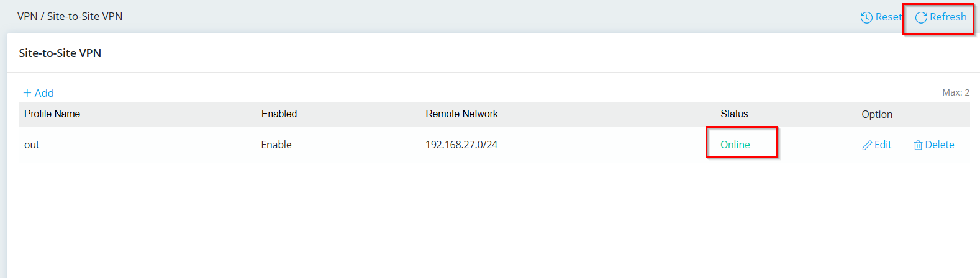Image resolution: width=980 pixels, height=278 pixels.
Task: Select the Remote Network column header
Action: [x=461, y=114]
